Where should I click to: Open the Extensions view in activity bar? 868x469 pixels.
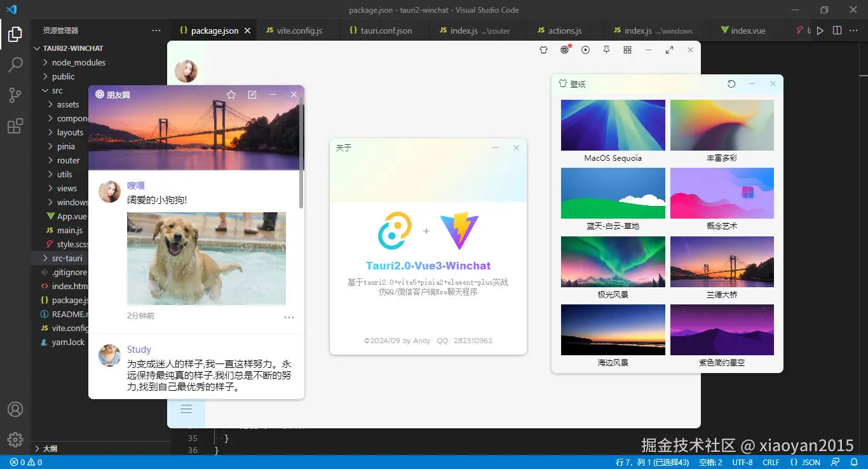point(15,126)
